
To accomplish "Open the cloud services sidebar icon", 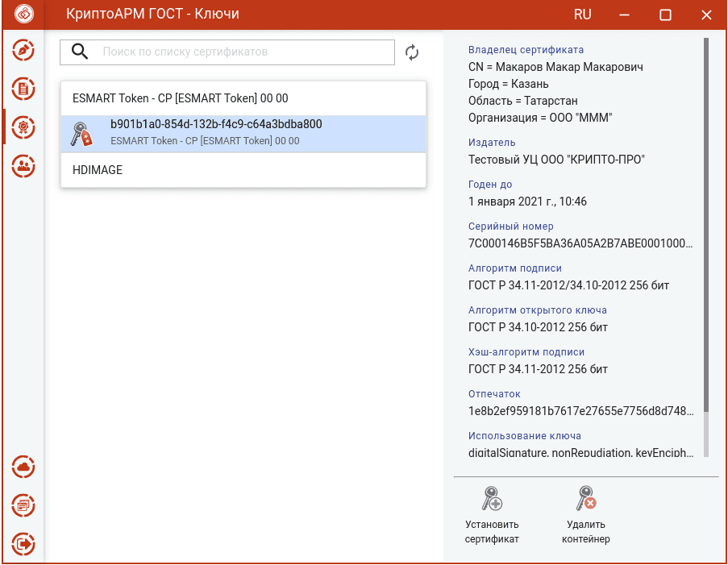I will [23, 467].
